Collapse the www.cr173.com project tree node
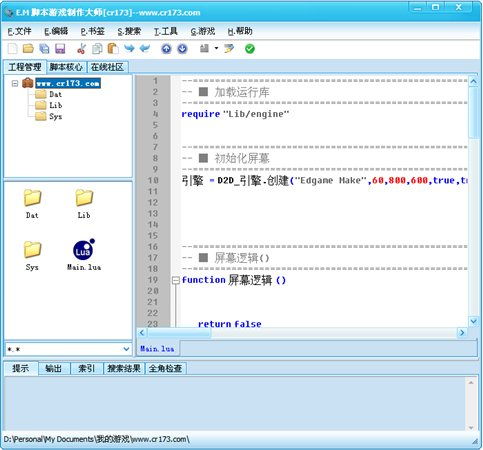483x450 pixels. 15,83
